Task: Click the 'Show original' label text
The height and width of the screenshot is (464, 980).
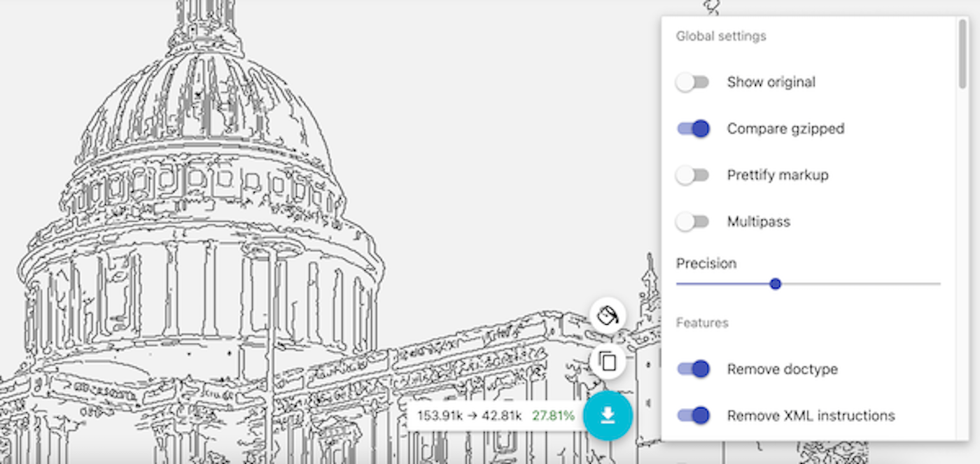Action: (x=771, y=83)
